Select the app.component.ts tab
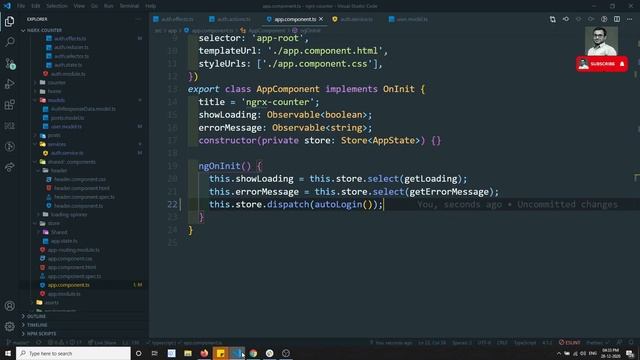The image size is (640, 360). click(295, 19)
